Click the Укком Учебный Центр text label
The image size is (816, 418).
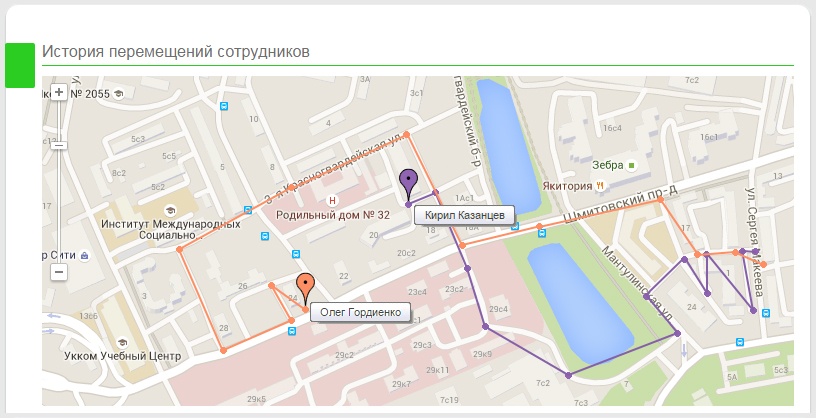pos(122,356)
